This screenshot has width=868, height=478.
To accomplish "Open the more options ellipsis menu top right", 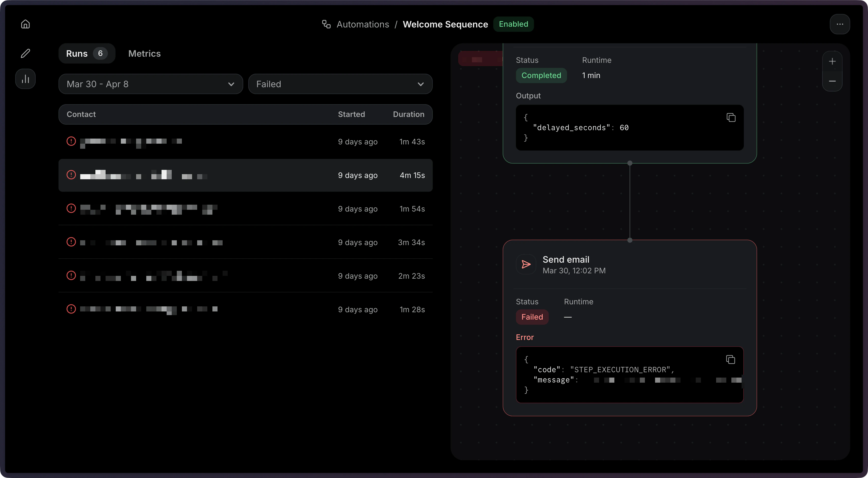I will pyautogui.click(x=840, y=24).
